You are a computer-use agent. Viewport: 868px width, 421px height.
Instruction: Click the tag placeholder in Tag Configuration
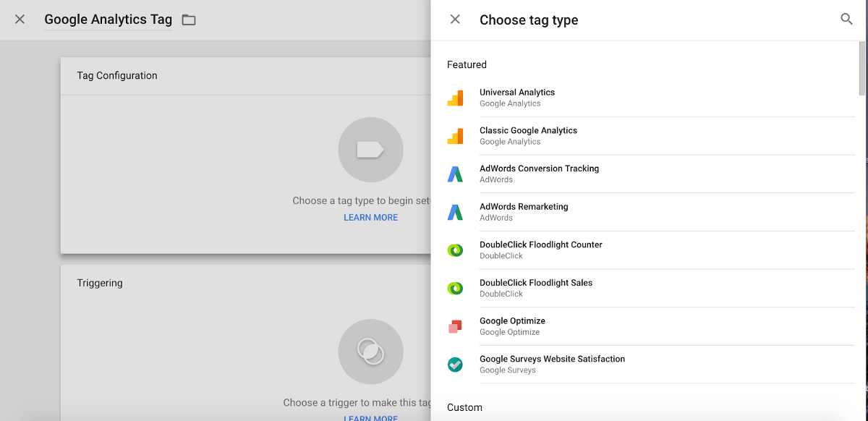click(370, 150)
